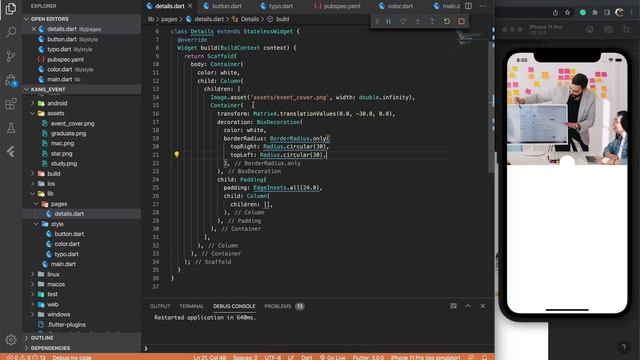This screenshot has width=640, height=360.
Task: Open the Extensions view
Action: (x=11, y=104)
